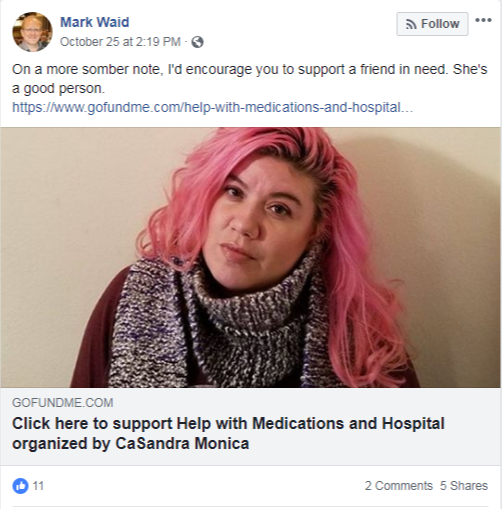The width and height of the screenshot is (502, 509).
Task: Click the grey link preview caption area
Action: click(x=251, y=426)
